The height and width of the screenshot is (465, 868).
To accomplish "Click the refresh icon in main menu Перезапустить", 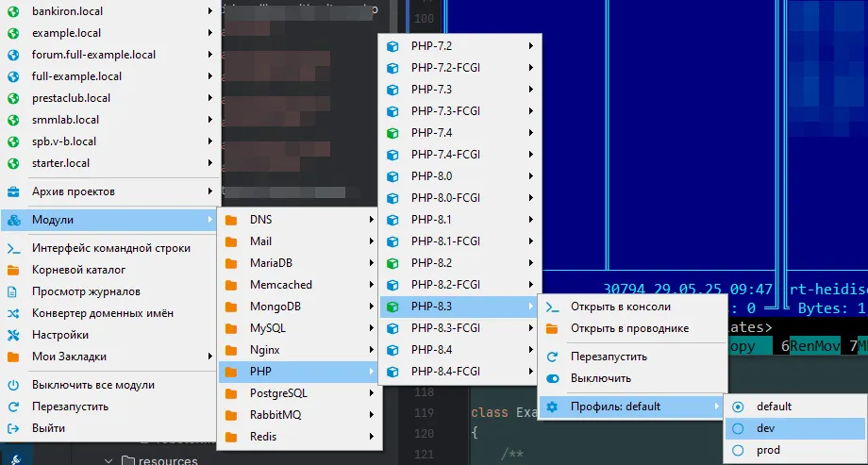I will 13,407.
